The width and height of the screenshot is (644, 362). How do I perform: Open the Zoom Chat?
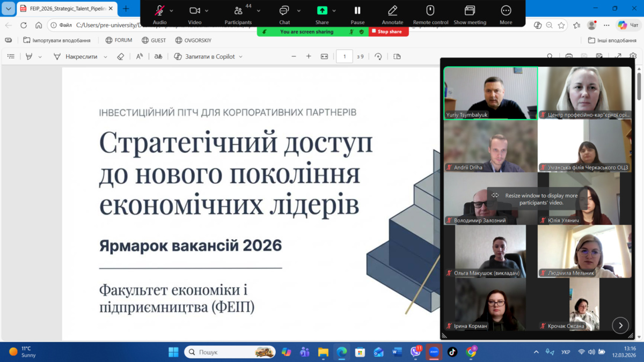pos(284,11)
